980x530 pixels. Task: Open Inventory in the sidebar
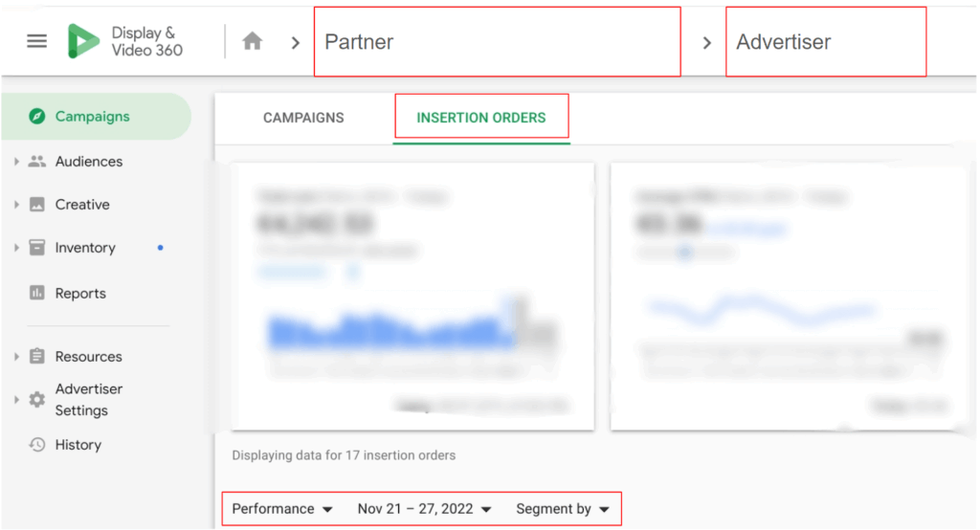[85, 248]
